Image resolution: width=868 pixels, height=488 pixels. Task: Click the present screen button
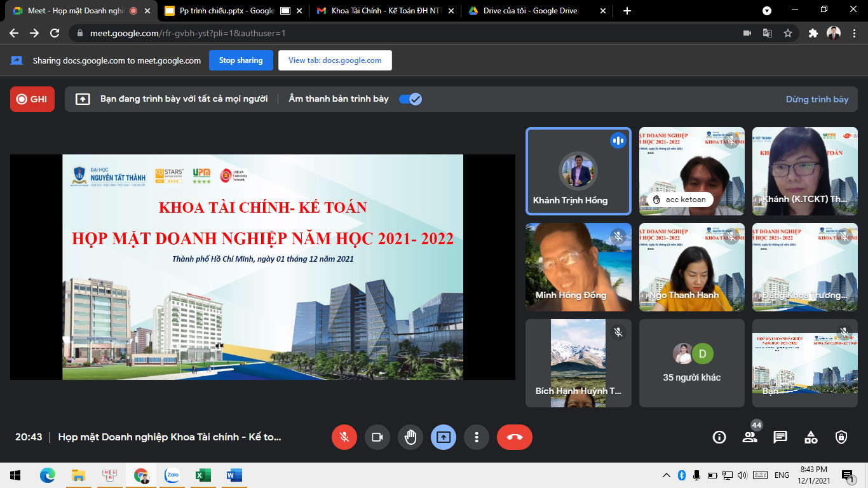tap(444, 437)
